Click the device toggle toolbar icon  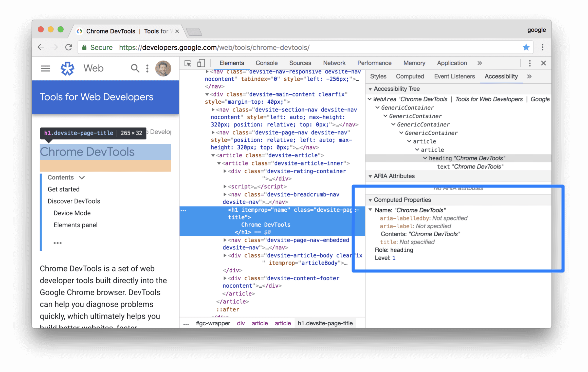(x=200, y=63)
